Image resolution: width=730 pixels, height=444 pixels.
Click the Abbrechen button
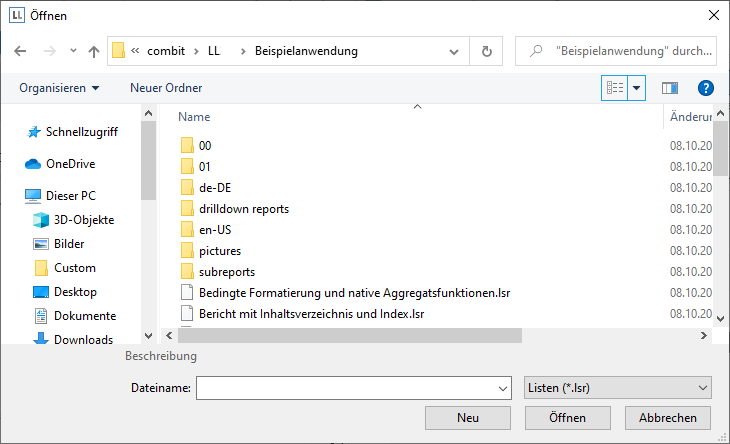coord(667,417)
